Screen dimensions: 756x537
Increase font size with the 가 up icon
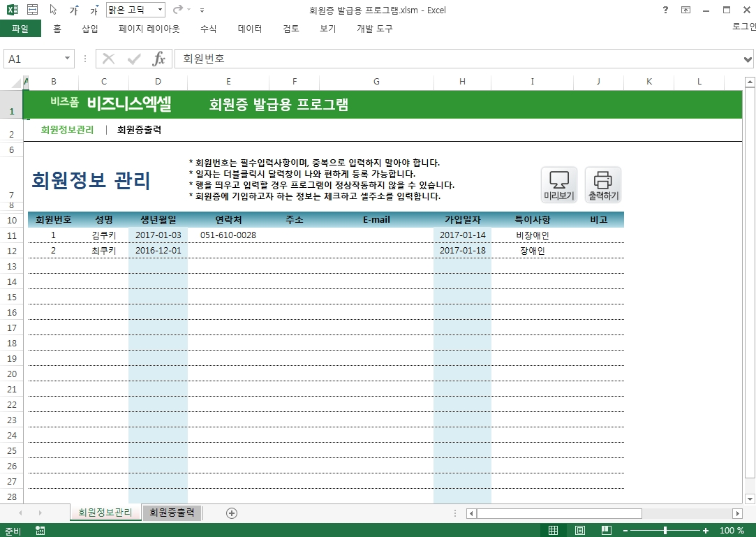74,10
